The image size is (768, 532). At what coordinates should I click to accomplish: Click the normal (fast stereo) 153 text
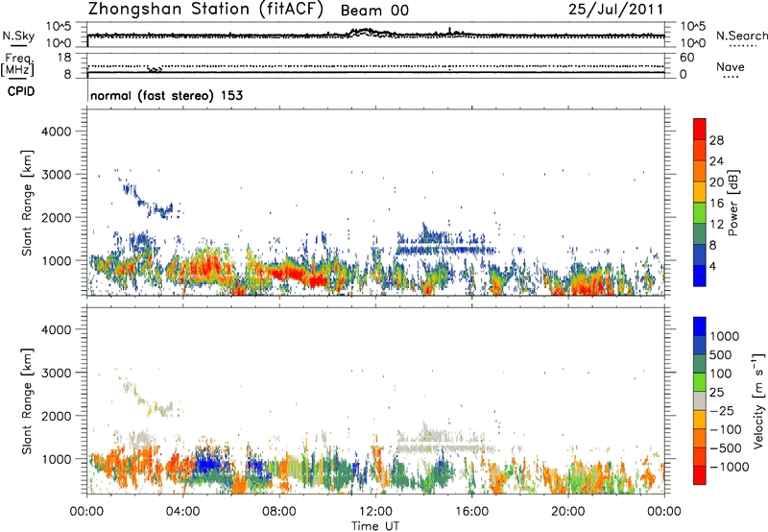166,95
